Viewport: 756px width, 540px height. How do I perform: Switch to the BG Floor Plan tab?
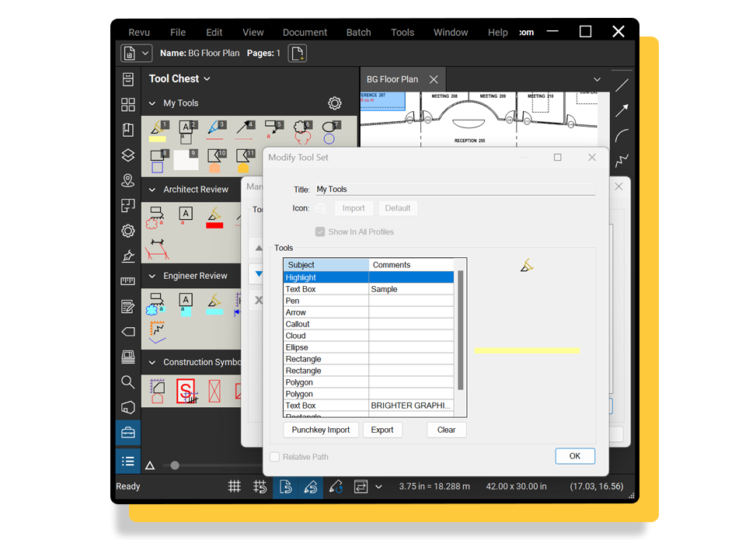tap(392, 79)
